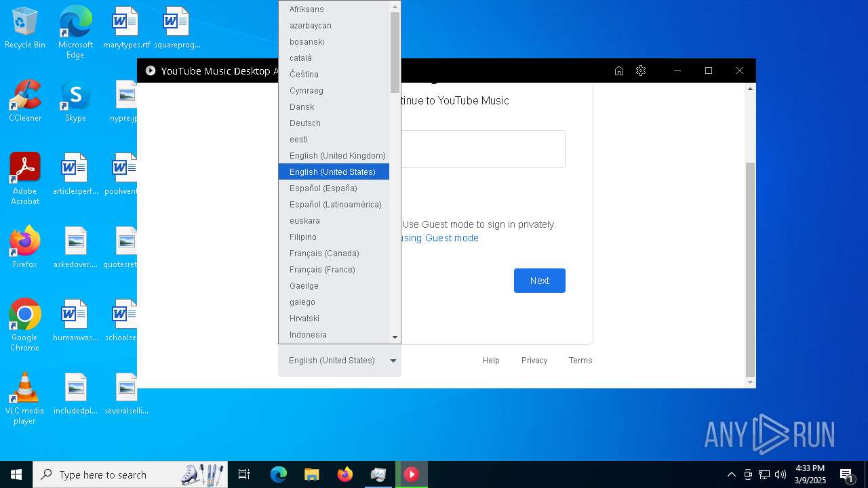Select English (United Kingdom) option

[x=334, y=156]
